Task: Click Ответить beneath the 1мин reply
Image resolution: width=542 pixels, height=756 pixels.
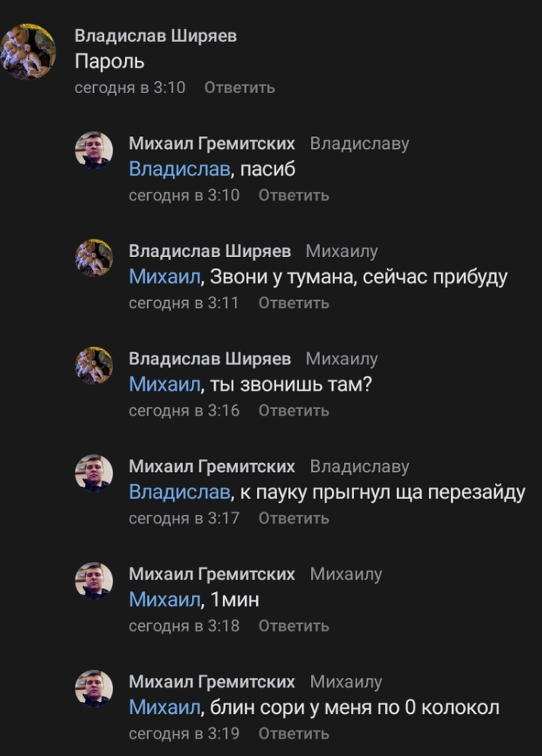Action: tap(294, 626)
